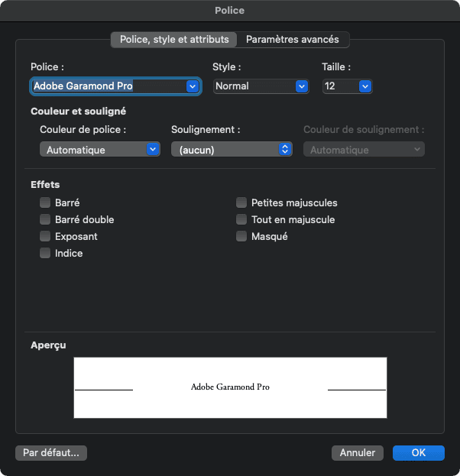Check the Tout en majuscule option
Image resolution: width=460 pixels, height=476 pixels.
(241, 219)
